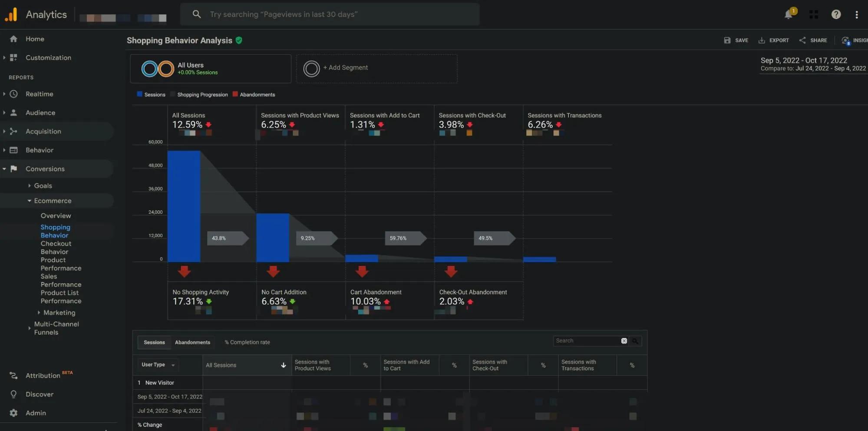Click the Home house icon
The image size is (868, 431).
pyautogui.click(x=13, y=39)
